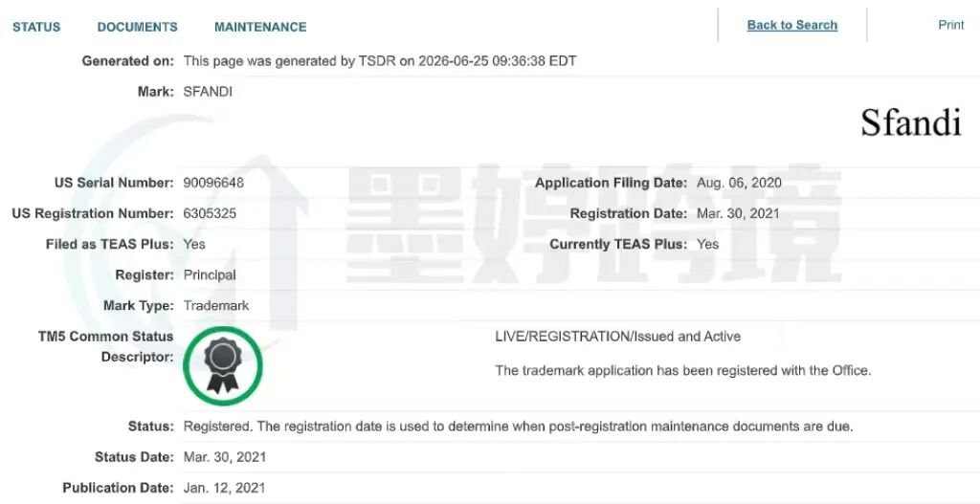Click the Print link

click(x=951, y=24)
